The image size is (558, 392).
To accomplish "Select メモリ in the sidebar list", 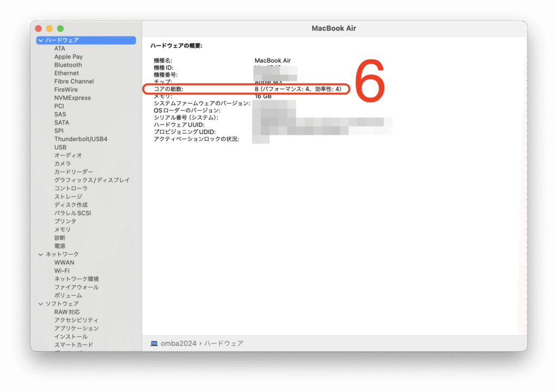I will tap(62, 230).
